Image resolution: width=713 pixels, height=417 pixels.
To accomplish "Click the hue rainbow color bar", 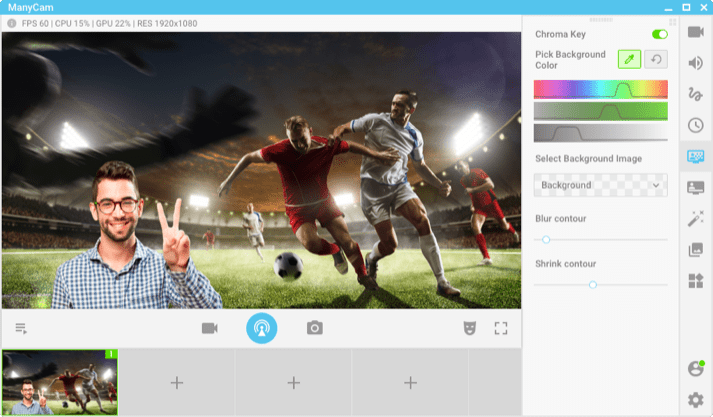I will (x=601, y=89).
